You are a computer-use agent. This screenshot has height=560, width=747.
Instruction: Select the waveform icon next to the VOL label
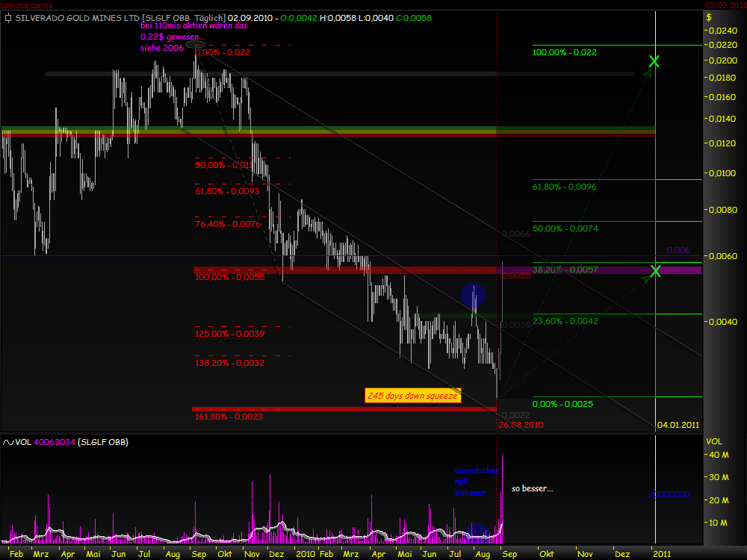click(x=7, y=441)
